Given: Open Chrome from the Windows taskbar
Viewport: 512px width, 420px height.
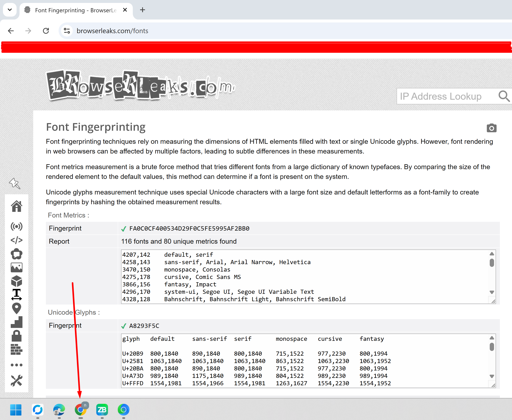Looking at the screenshot, I should [x=81, y=410].
